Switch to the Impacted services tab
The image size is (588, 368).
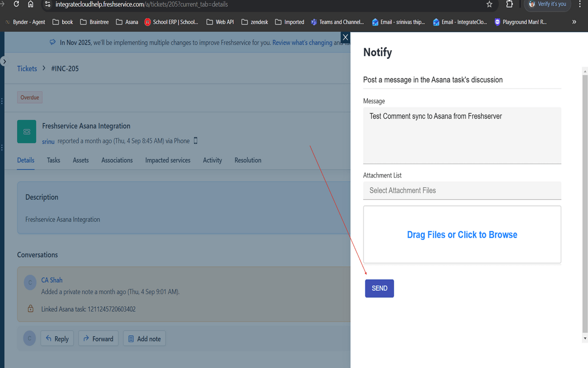(x=168, y=160)
